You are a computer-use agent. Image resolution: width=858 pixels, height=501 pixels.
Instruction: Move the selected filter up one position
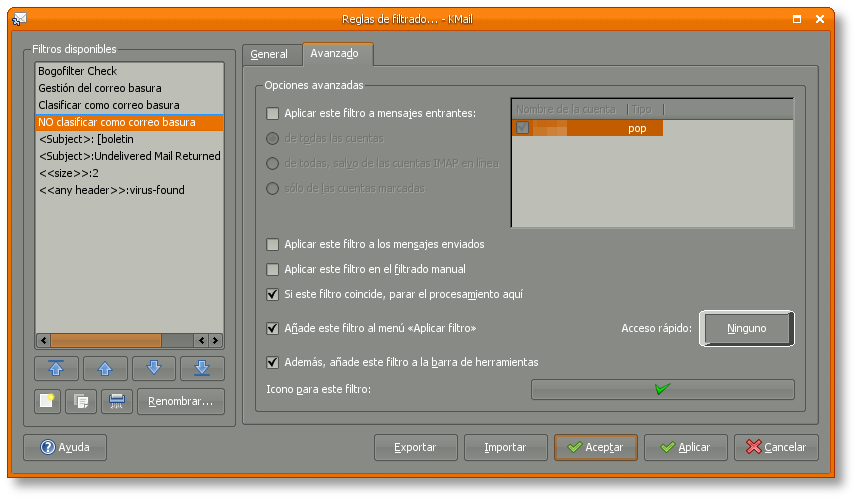(105, 367)
